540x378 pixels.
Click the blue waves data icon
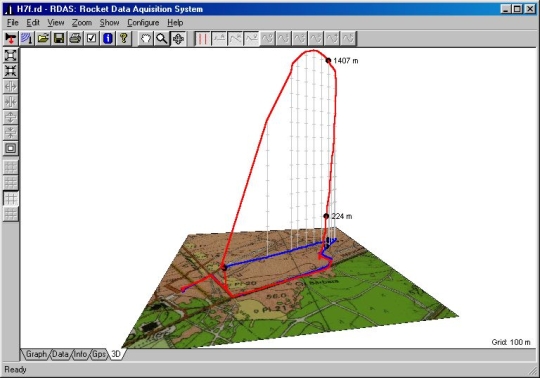27,38
